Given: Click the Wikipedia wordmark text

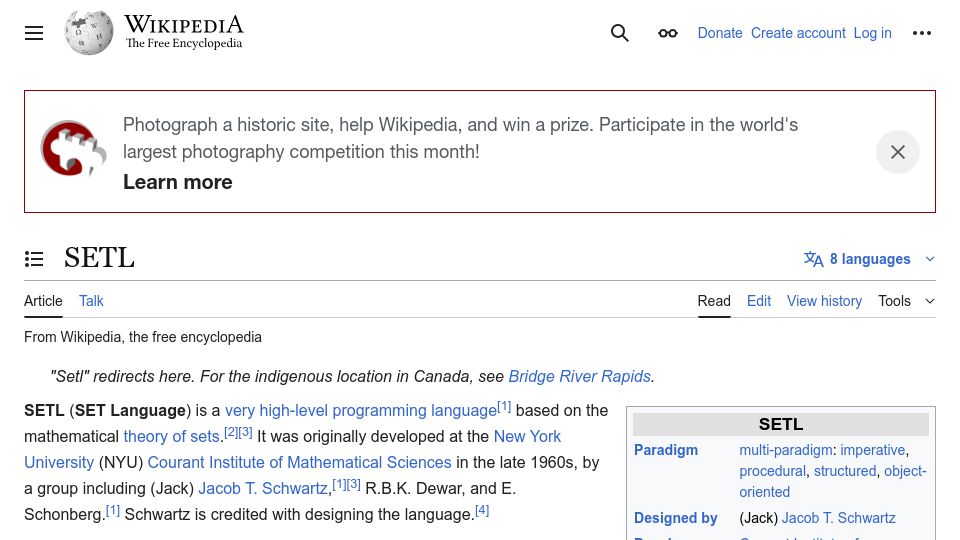Looking at the screenshot, I should click(x=184, y=25).
